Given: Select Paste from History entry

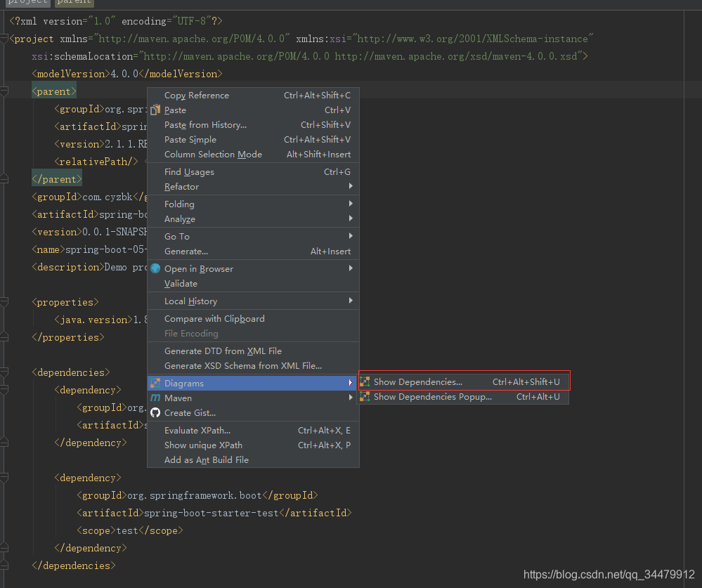Looking at the screenshot, I should (254, 125).
